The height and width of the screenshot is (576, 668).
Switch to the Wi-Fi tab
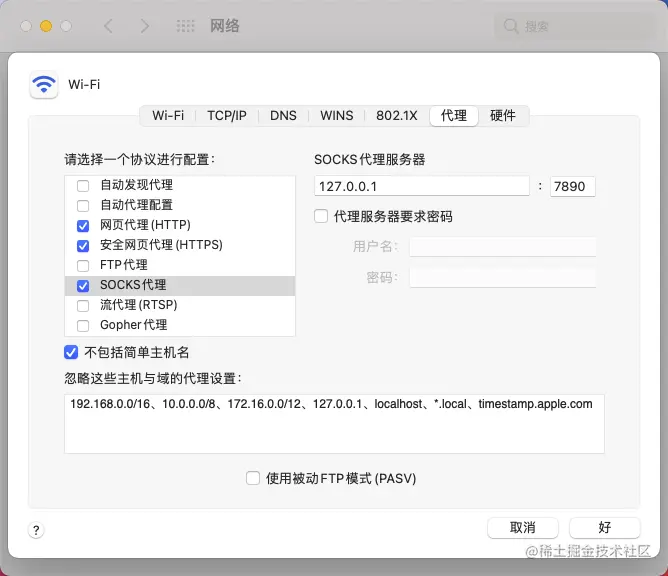168,115
